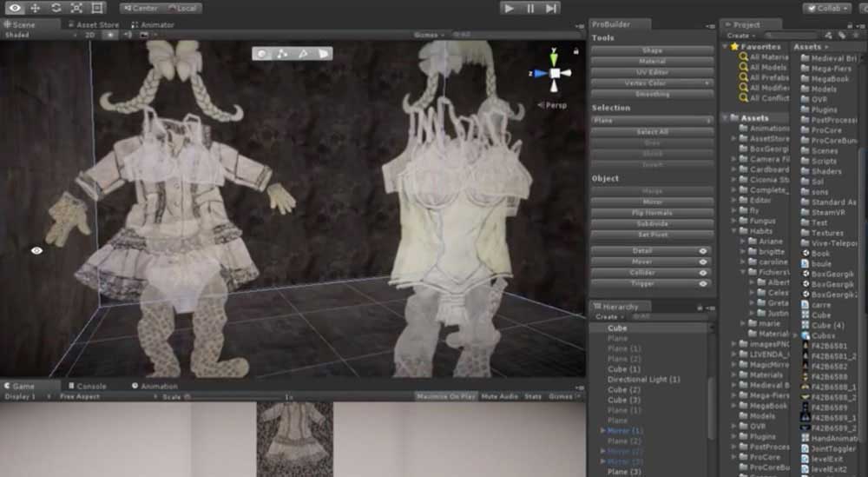Select Directional Light (1) in Hierarchy
This screenshot has width=868, height=477.
tap(643, 380)
